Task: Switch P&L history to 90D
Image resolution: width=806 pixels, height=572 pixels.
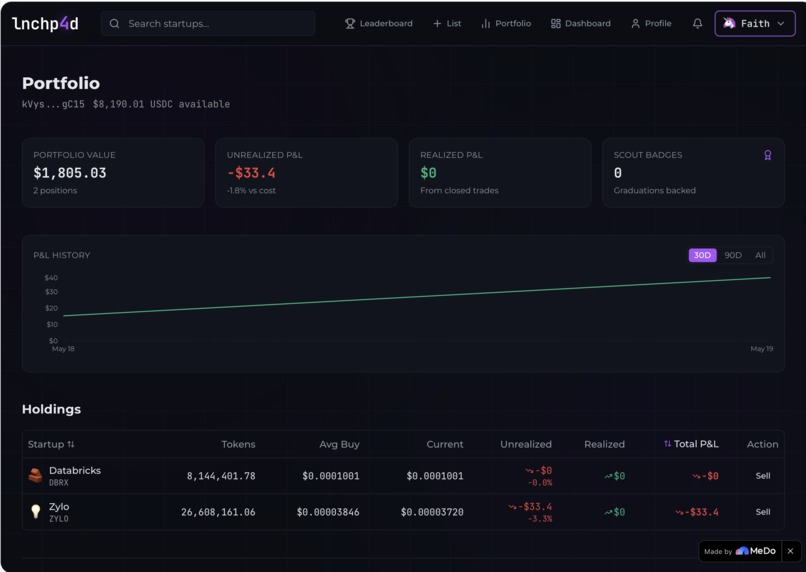Action: pyautogui.click(x=733, y=255)
